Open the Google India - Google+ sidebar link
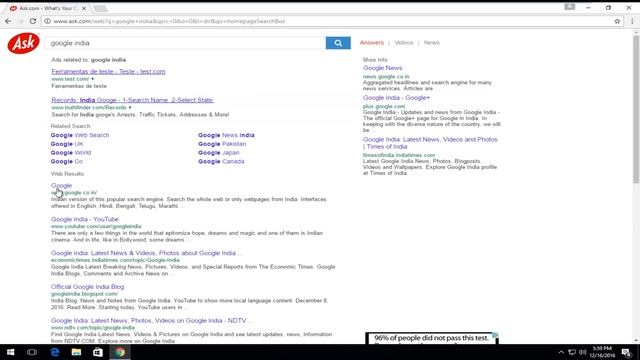The image size is (640, 360). pos(396,98)
